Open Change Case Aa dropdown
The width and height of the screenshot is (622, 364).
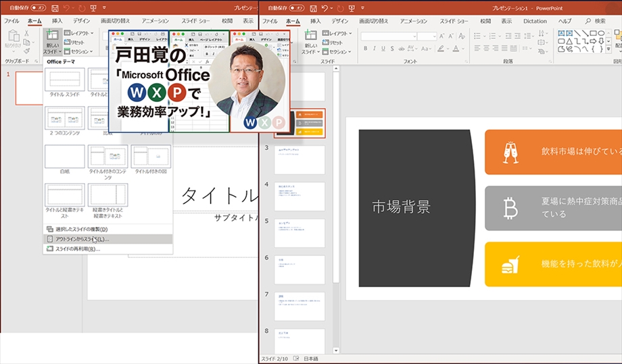click(x=426, y=49)
